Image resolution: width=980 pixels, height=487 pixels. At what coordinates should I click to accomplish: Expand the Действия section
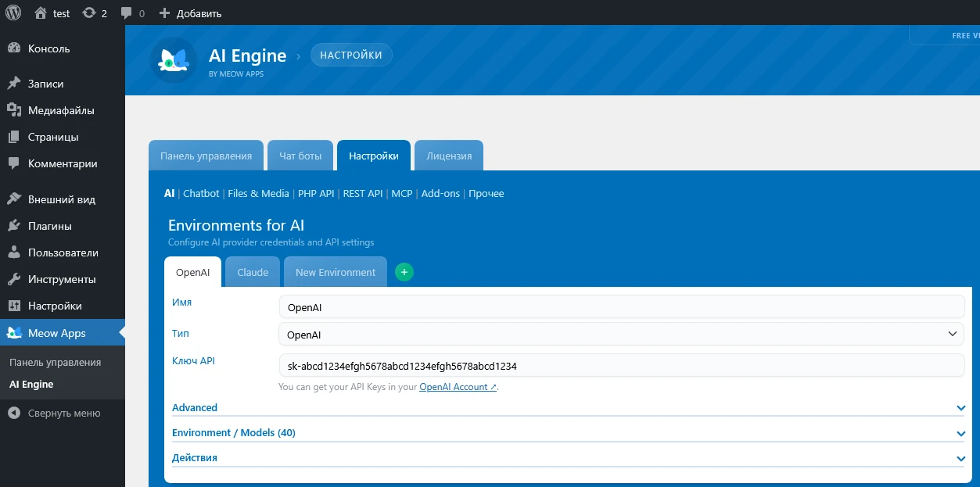point(569,457)
